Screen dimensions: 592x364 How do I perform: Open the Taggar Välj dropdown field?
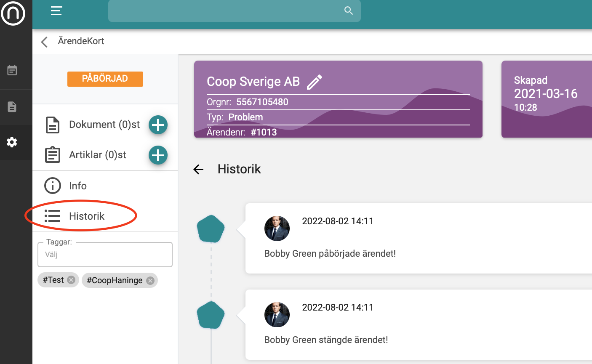tap(105, 255)
